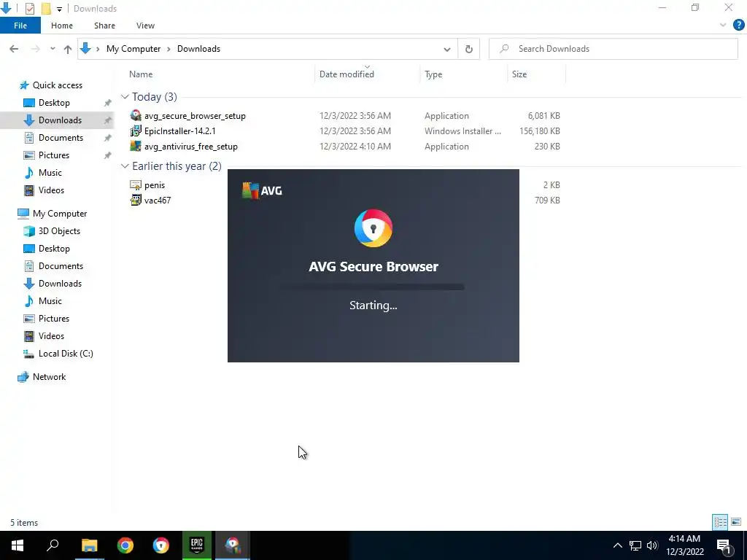Switch to the Home ribbon tab
This screenshot has width=747, height=560.
[x=62, y=26]
